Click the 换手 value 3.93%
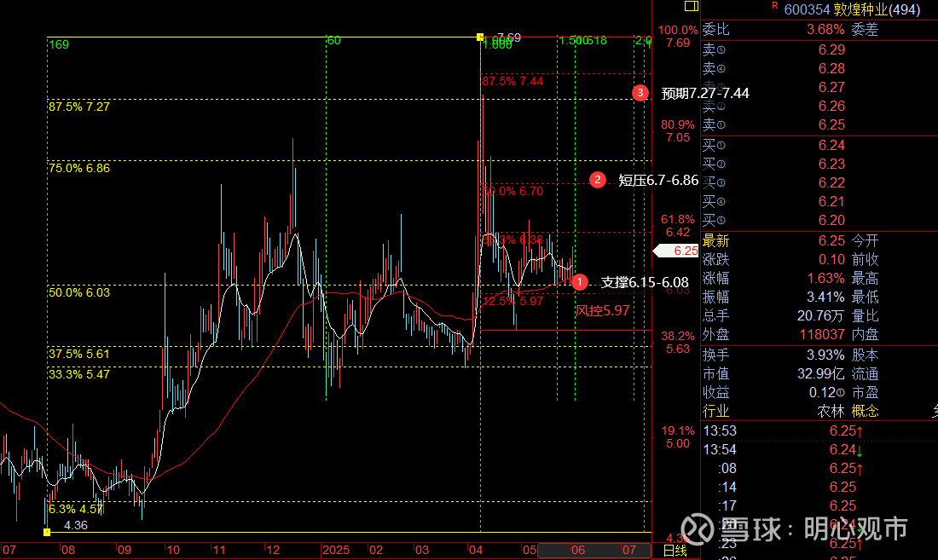Image resolution: width=938 pixels, height=560 pixels. pos(825,355)
